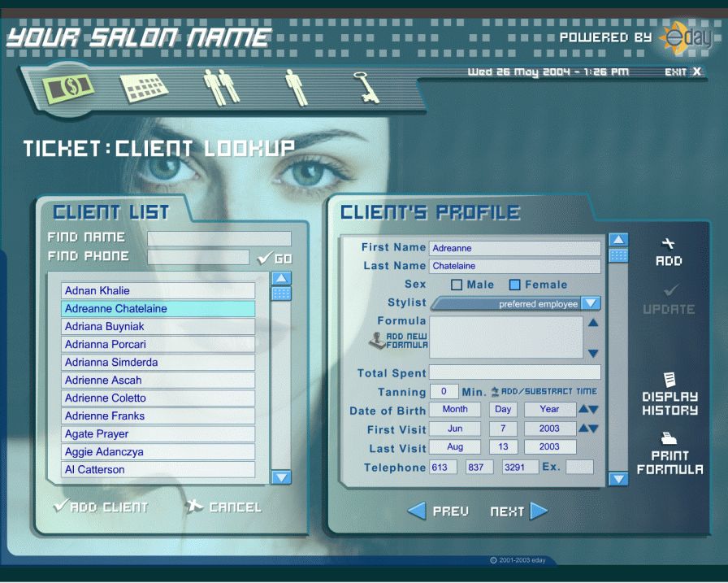Image resolution: width=728 pixels, height=583 pixels.
Task: Select Adriana Buyniak from client list
Action: click(158, 327)
